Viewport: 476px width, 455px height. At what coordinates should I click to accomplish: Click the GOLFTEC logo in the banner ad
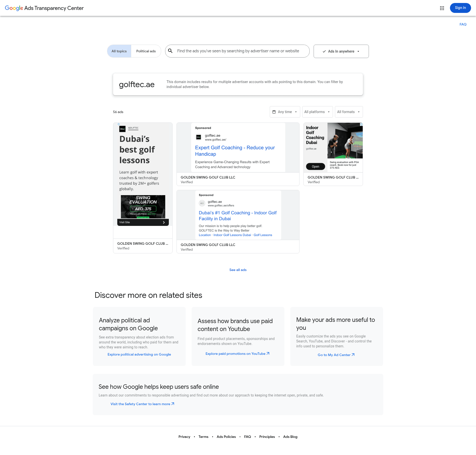click(122, 129)
